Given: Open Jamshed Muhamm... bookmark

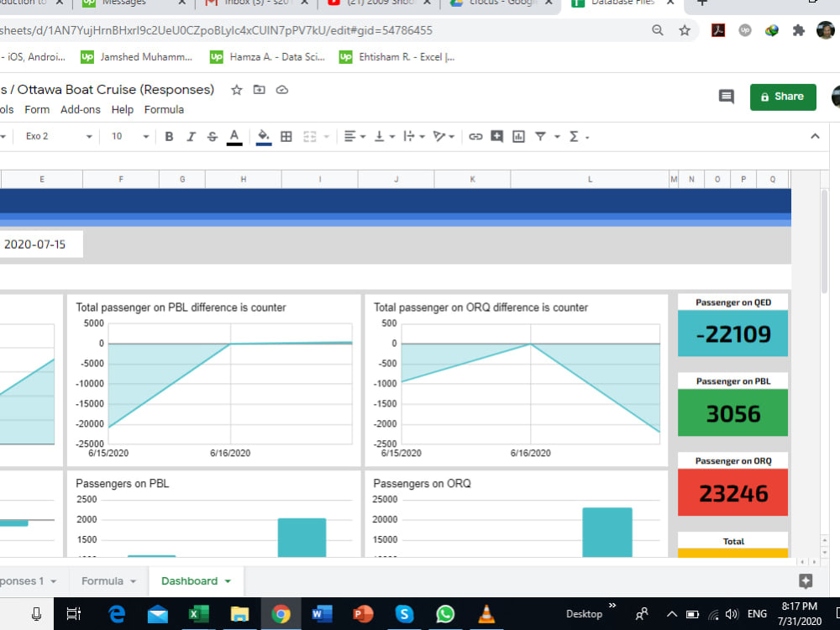Looking at the screenshot, I should pos(137,57).
